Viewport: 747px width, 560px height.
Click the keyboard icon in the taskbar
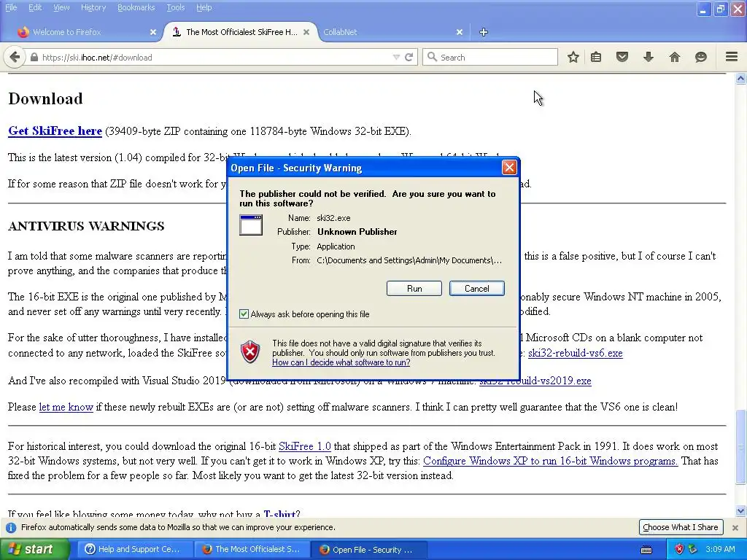pyautogui.click(x=646, y=550)
